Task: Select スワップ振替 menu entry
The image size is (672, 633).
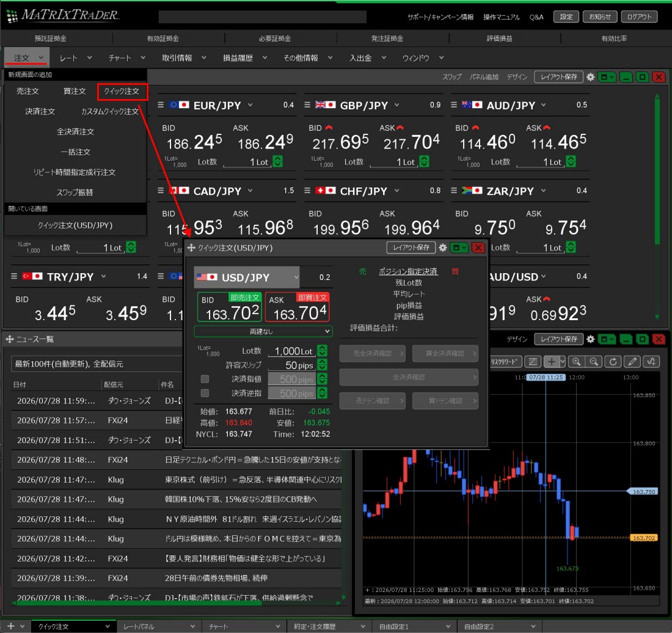Action: coord(75,192)
